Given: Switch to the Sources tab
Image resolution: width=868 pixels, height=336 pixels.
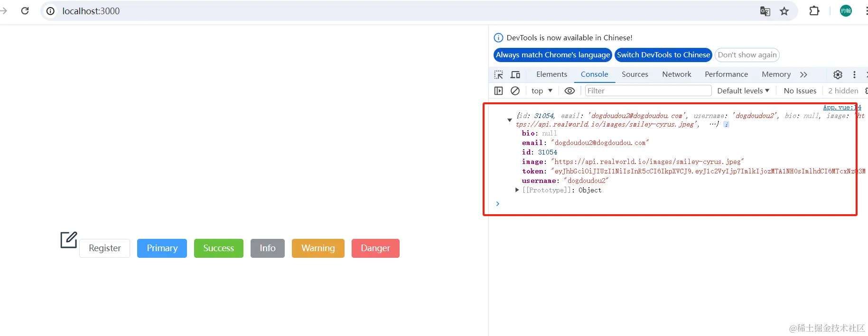Looking at the screenshot, I should (x=635, y=74).
